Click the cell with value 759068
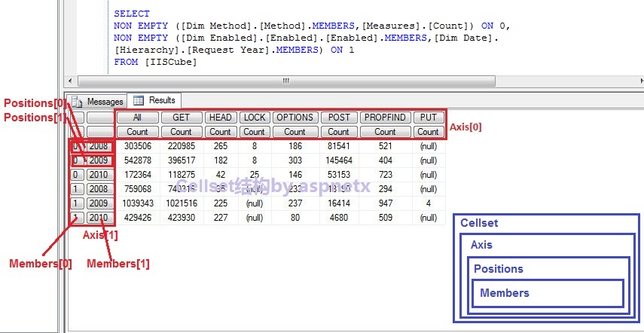 pos(137,189)
